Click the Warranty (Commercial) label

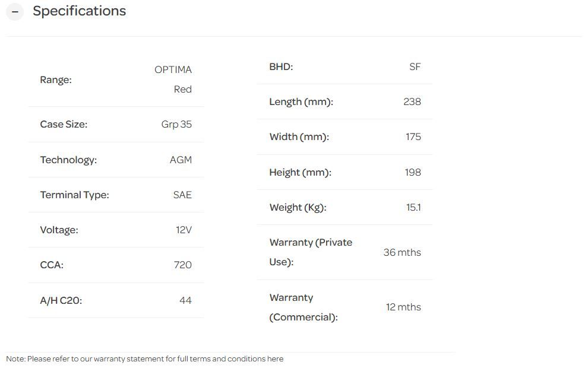coord(303,307)
